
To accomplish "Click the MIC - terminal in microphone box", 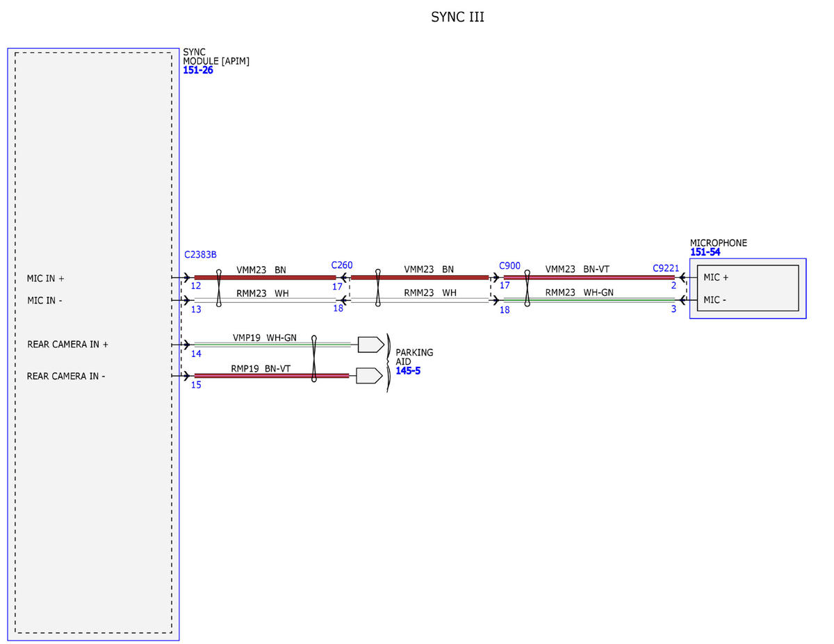I will pos(716,299).
